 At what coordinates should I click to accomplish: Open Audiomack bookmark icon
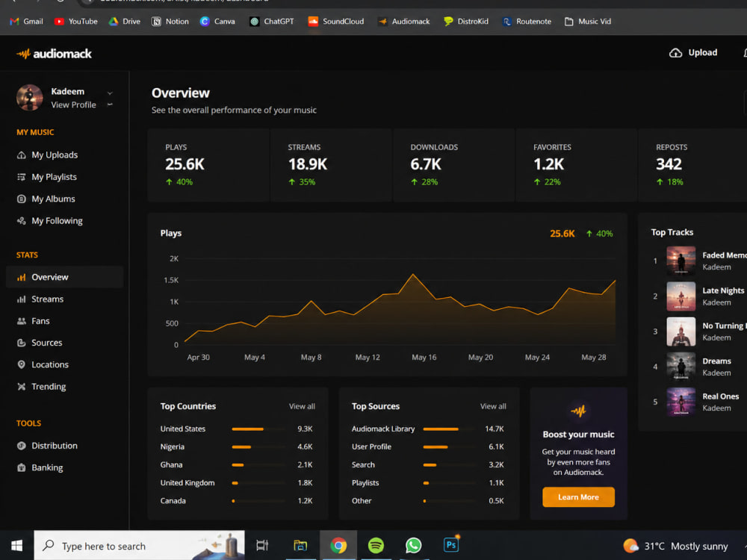(382, 22)
